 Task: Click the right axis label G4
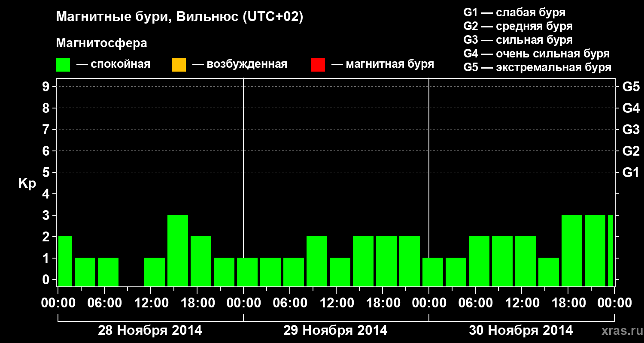click(631, 108)
